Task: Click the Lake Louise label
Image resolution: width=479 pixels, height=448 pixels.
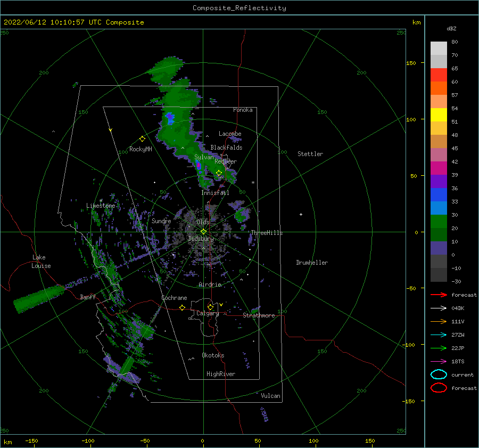Action: click(x=41, y=262)
